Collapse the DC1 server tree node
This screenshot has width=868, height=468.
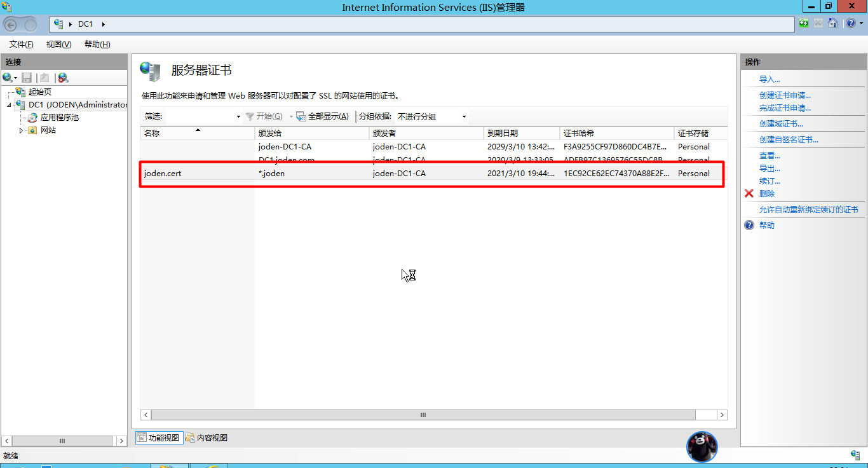tap(10, 105)
